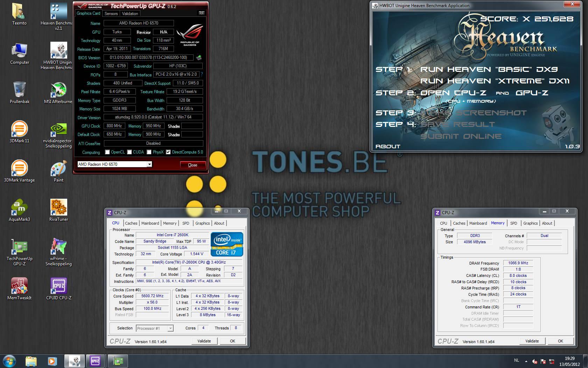This screenshot has height=368, width=588.
Task: Toggle the OpenCL checkbox
Action: tap(107, 152)
